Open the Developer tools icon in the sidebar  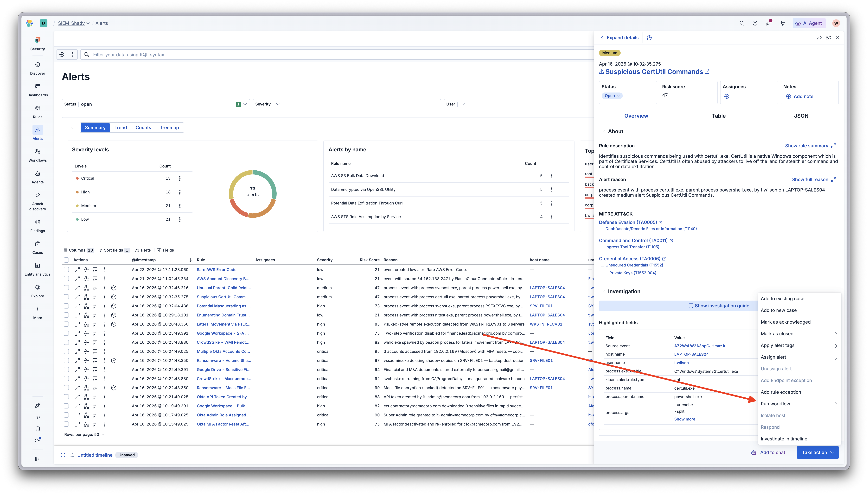pyautogui.click(x=37, y=417)
